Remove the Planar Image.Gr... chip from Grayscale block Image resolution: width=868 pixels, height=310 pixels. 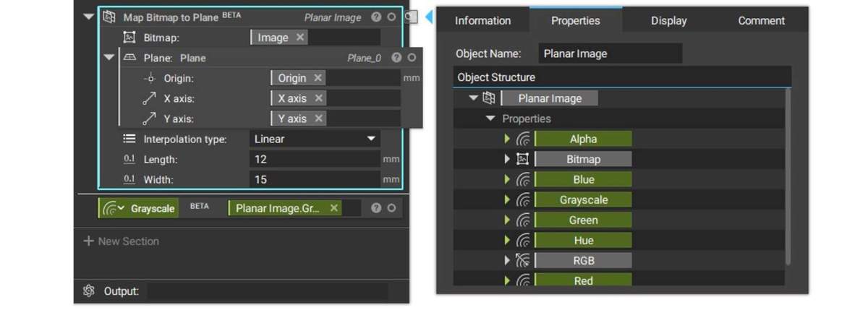[x=333, y=208]
